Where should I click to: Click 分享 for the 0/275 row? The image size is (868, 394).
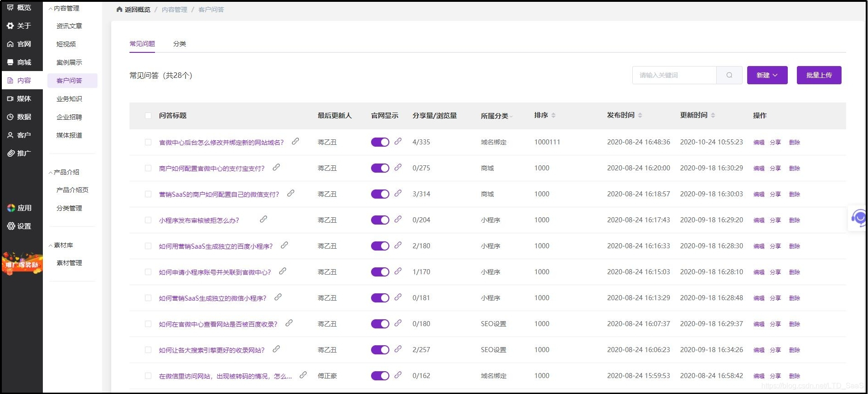point(775,168)
